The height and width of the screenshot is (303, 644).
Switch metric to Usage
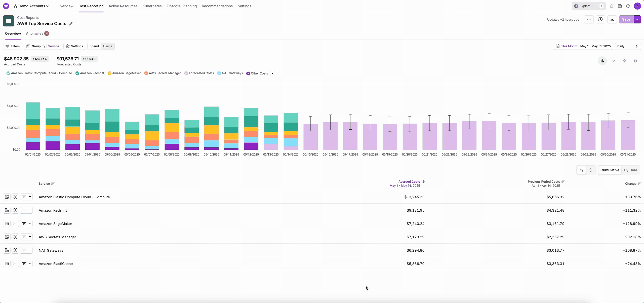coord(108,46)
